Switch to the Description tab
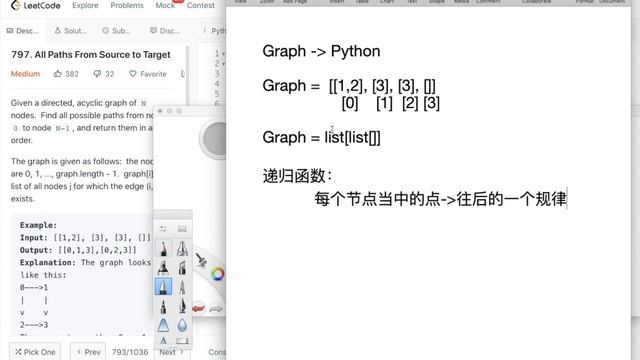This screenshot has width=640, height=360. 23,31
